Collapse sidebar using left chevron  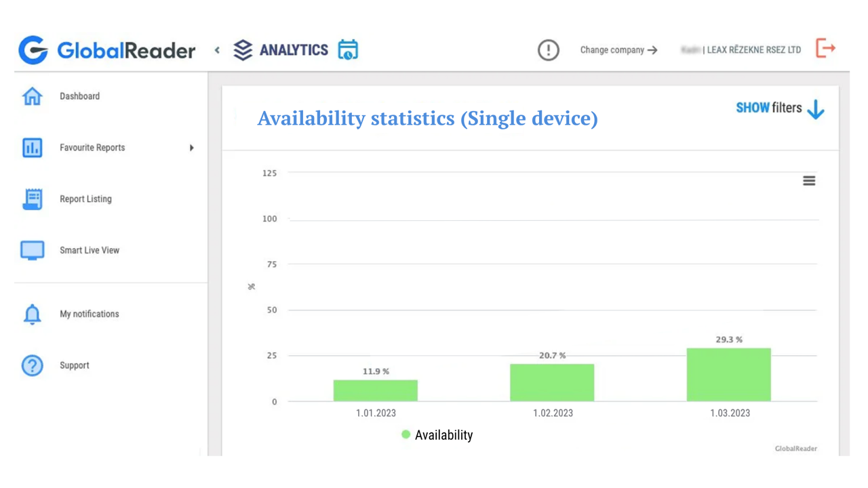(217, 50)
